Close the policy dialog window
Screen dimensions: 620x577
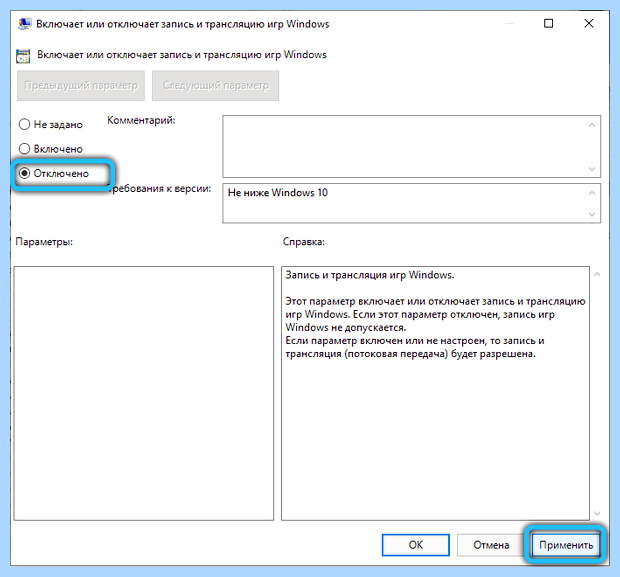(589, 23)
